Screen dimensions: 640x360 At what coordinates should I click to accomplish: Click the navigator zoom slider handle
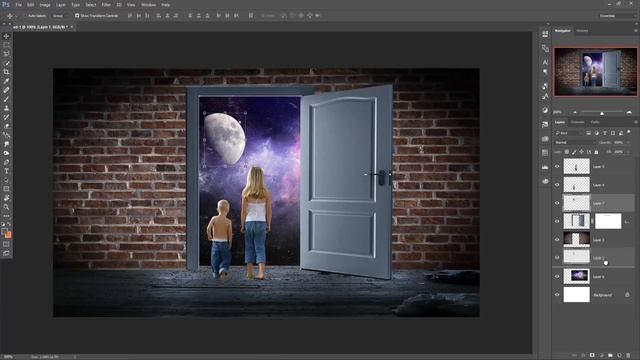coord(602,113)
